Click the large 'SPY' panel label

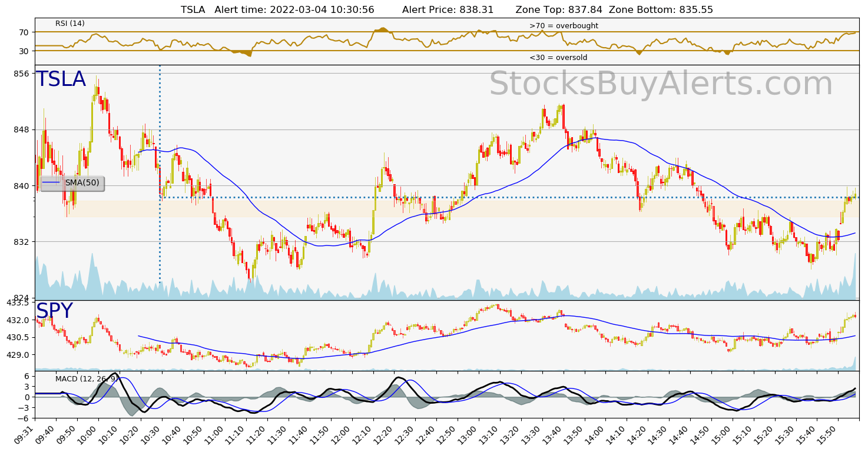pyautogui.click(x=54, y=311)
